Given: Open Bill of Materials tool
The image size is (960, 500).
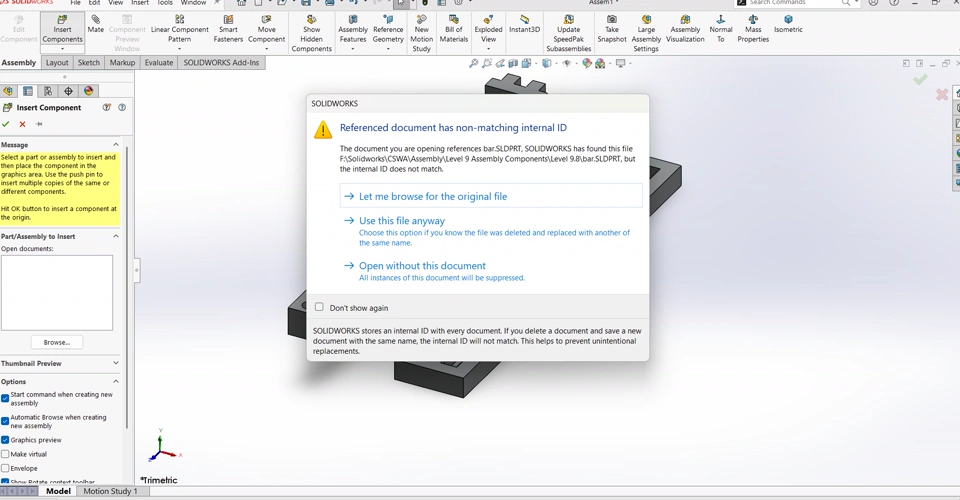Looking at the screenshot, I should point(454,29).
